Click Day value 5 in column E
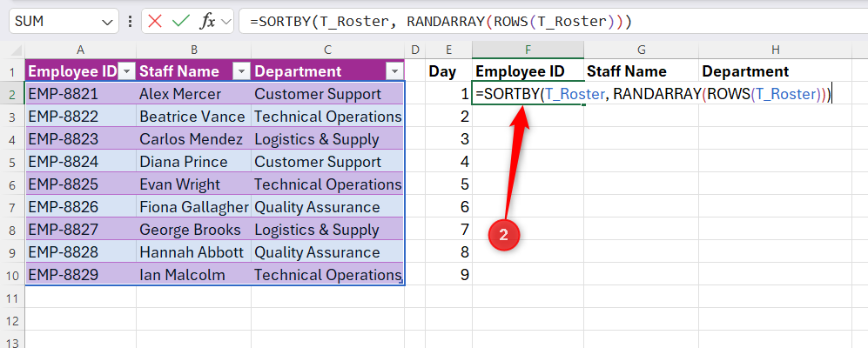Image resolution: width=868 pixels, height=348 pixels. 449,184
